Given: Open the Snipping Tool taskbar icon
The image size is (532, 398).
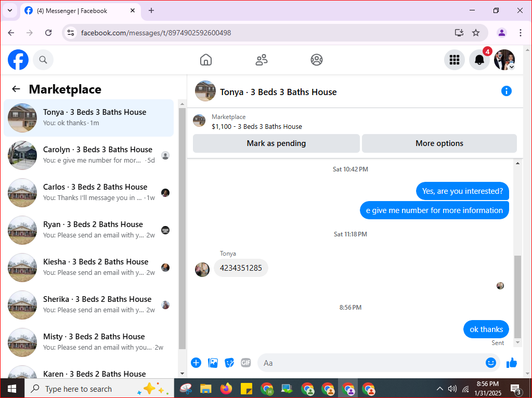Looking at the screenshot, I should 186,389.
